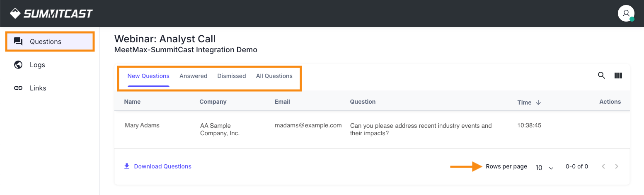Image resolution: width=644 pixels, height=195 pixels.
Task: Open Links in the sidebar
Action: 38,88
